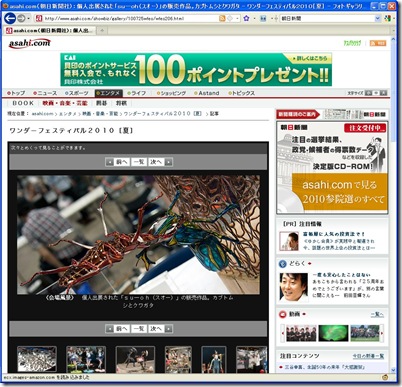Click the red 新聞購読のご案内 button
The image size is (402, 387).
click(x=298, y=114)
